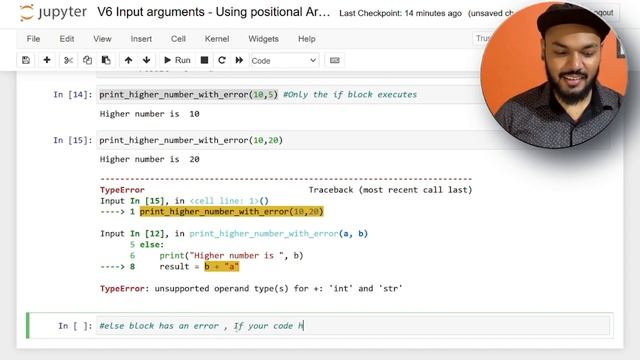Click output text Higher number is 10
Screen dimensions: 640x360
149,114
